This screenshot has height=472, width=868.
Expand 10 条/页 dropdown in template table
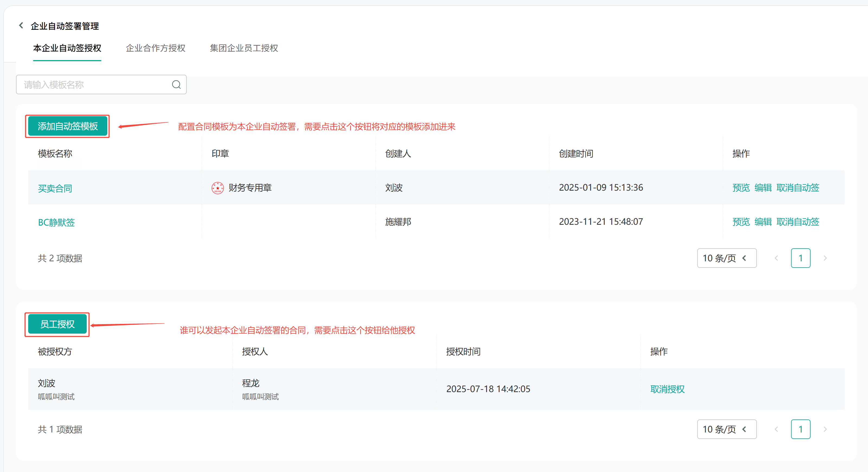coord(727,258)
